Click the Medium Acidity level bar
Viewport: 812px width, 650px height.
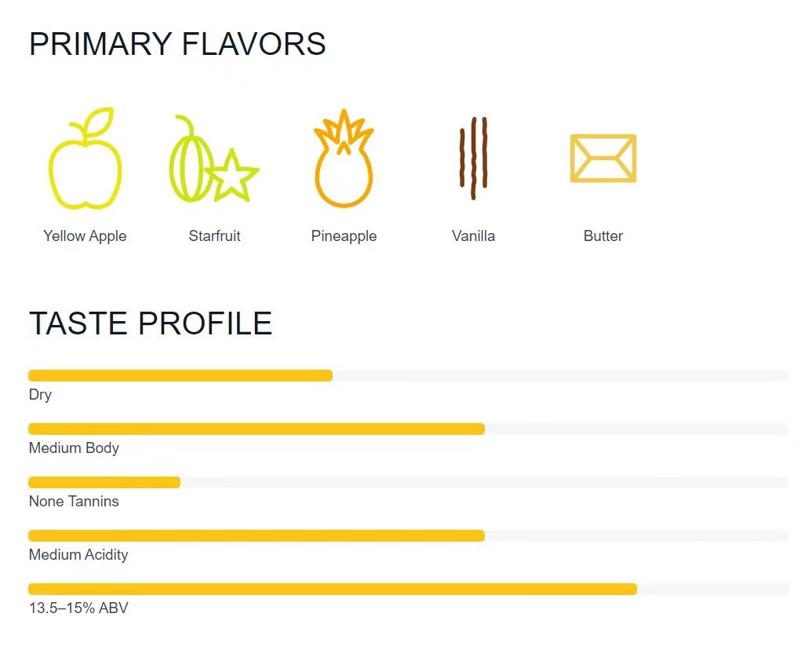[409, 535]
